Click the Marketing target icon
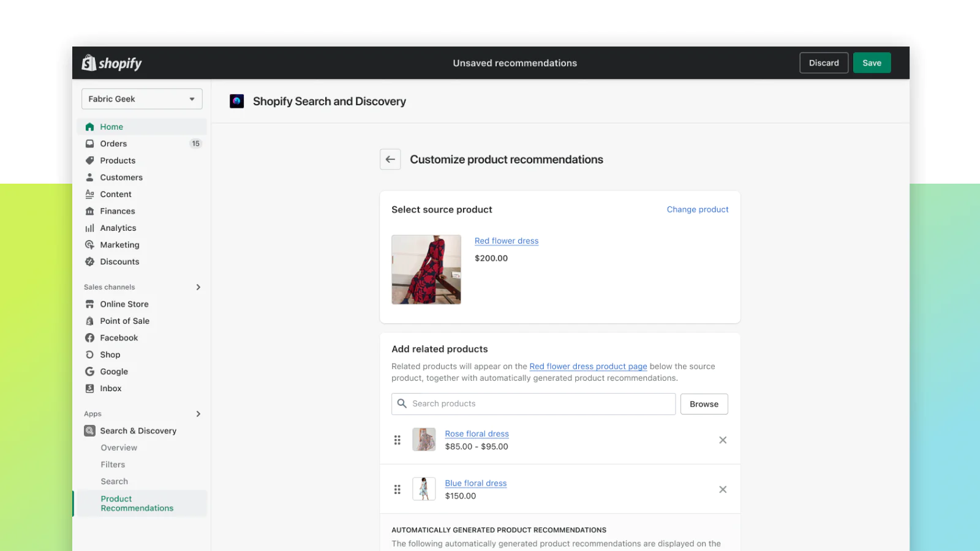The width and height of the screenshot is (980, 551). point(89,244)
